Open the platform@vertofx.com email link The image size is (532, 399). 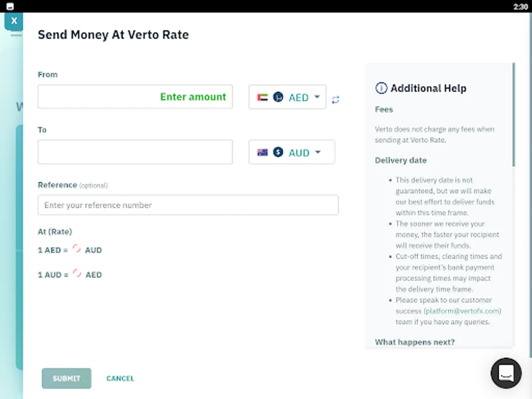click(x=462, y=311)
